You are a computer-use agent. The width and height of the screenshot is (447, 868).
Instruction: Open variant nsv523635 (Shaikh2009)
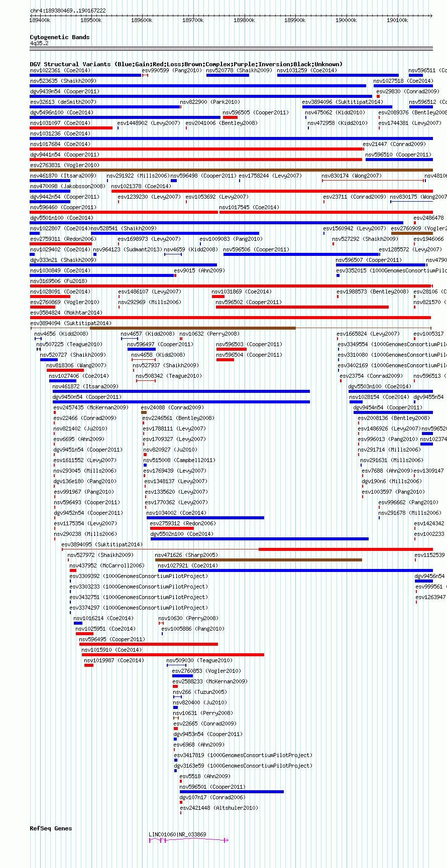[x=63, y=81]
